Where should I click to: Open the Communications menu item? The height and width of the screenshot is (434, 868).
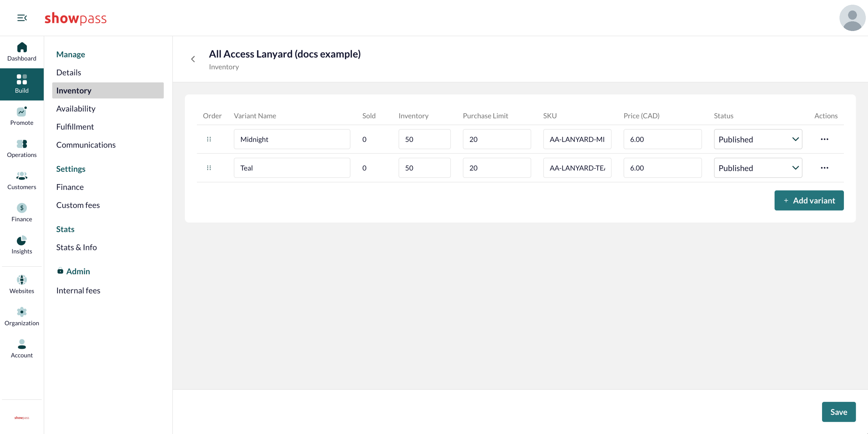point(108,145)
